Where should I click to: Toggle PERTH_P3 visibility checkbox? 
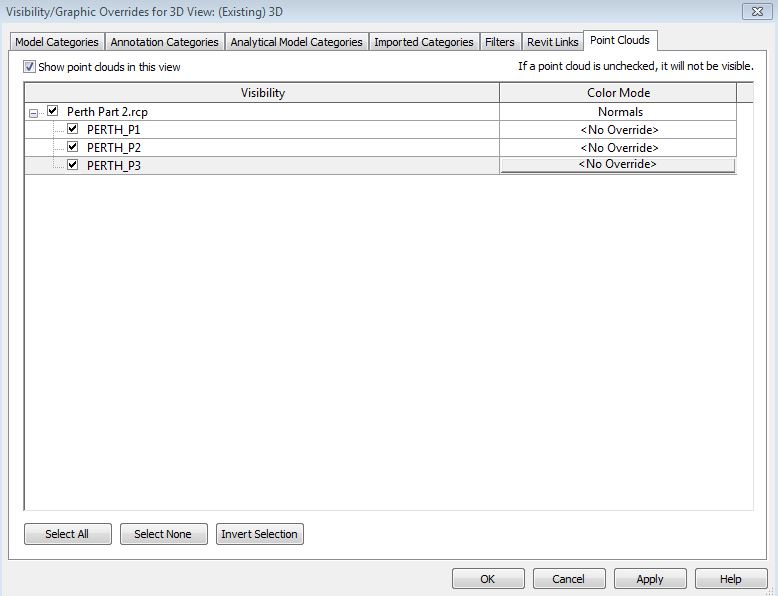[72, 165]
